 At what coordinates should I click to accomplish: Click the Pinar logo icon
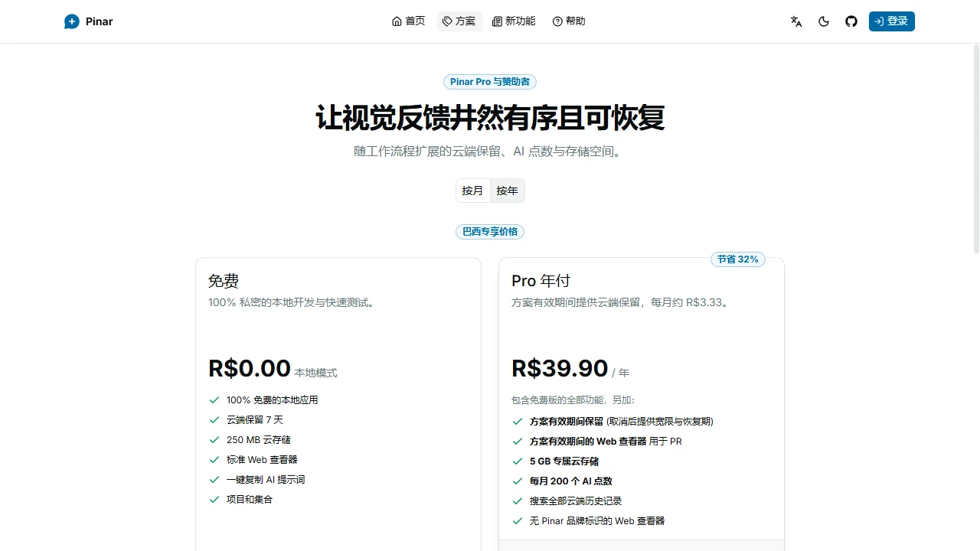pyautogui.click(x=72, y=21)
